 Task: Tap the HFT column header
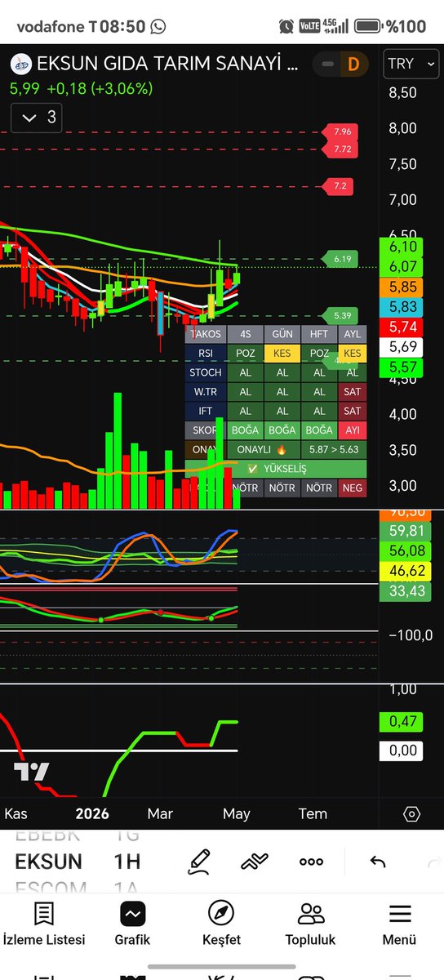point(319,334)
